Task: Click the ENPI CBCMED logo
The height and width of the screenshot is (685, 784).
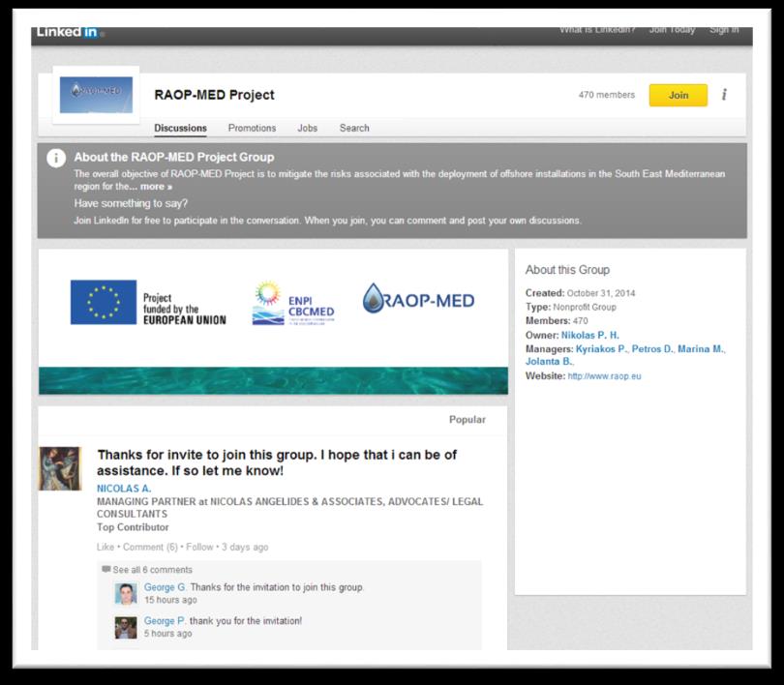Action: pos(293,303)
